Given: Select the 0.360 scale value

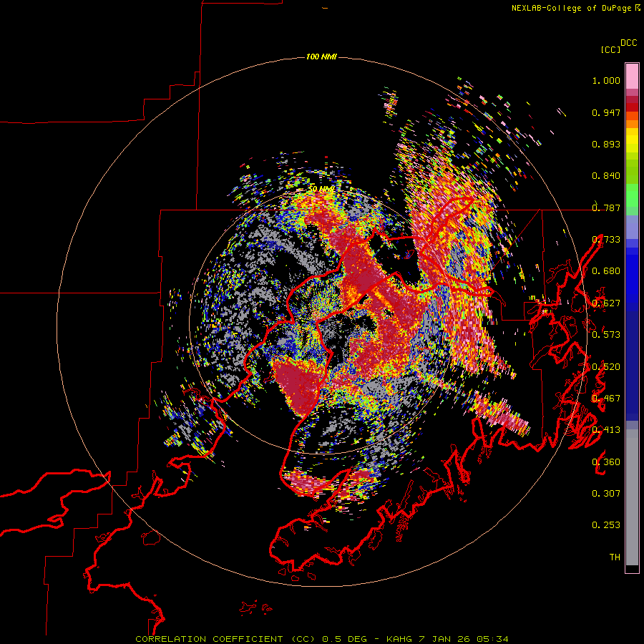Looking at the screenshot, I should (606, 462).
